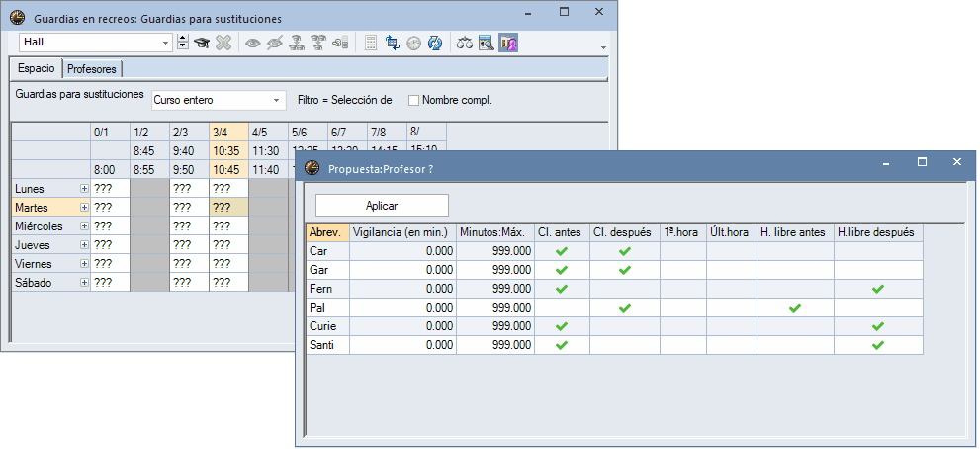Click the Últ.hora column header
Screen dimensions: 980x449
click(x=732, y=232)
